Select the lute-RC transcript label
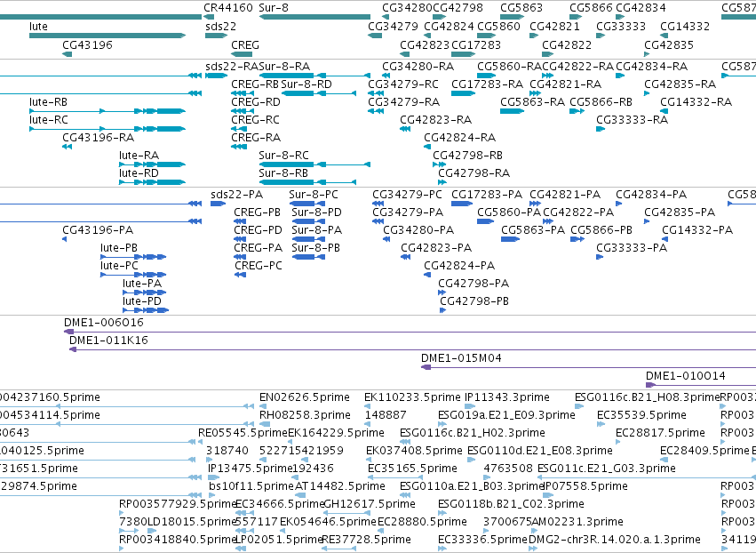 tap(49, 120)
